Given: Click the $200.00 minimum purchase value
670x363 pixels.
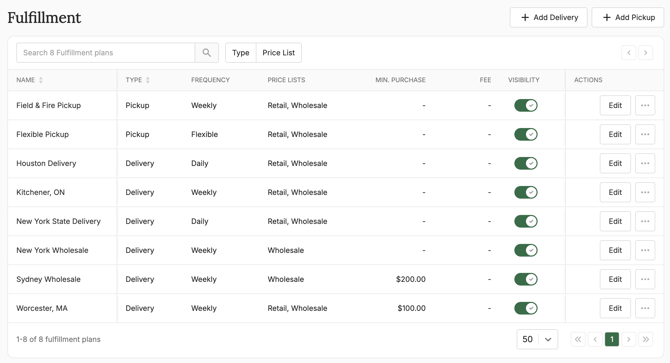Looking at the screenshot, I should tap(411, 279).
